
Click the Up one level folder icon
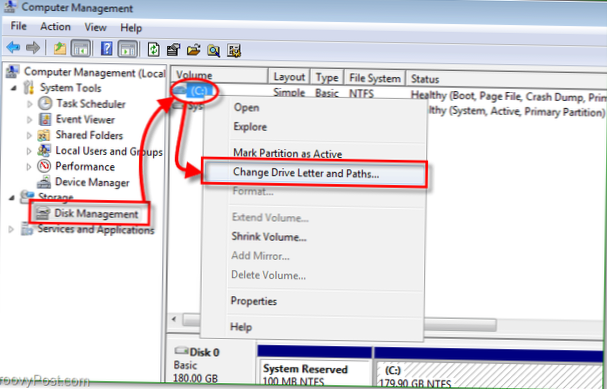(60, 48)
